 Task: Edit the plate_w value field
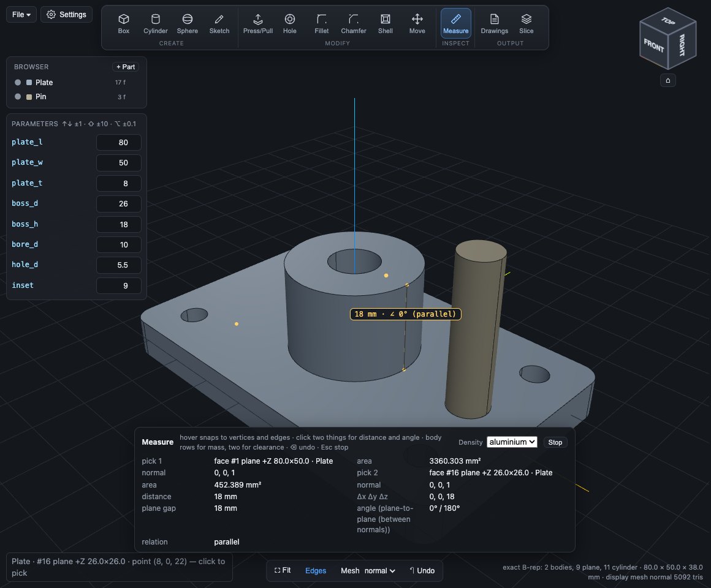tap(119, 163)
